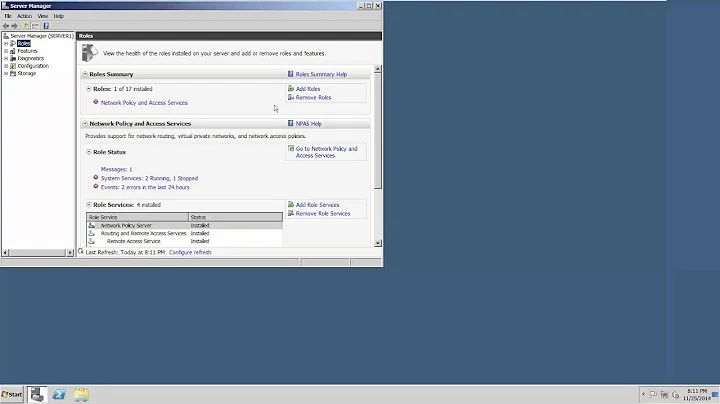Screen dimensions: 720x404
Task: Click the Remove Roles icon
Action: coord(291,97)
